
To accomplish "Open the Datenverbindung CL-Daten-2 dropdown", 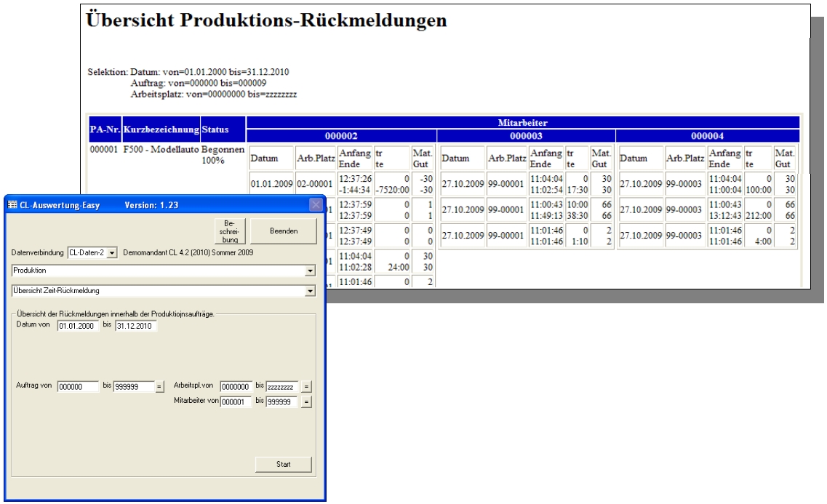I will [112, 253].
